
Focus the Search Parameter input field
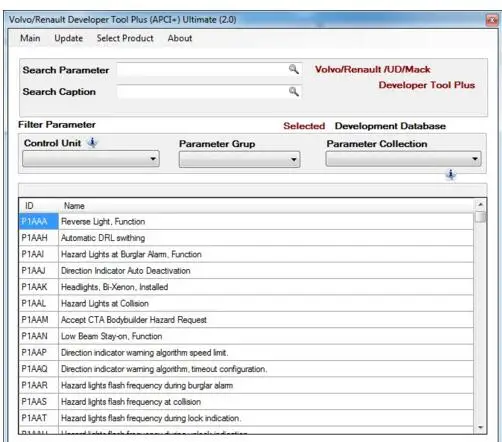210,70
